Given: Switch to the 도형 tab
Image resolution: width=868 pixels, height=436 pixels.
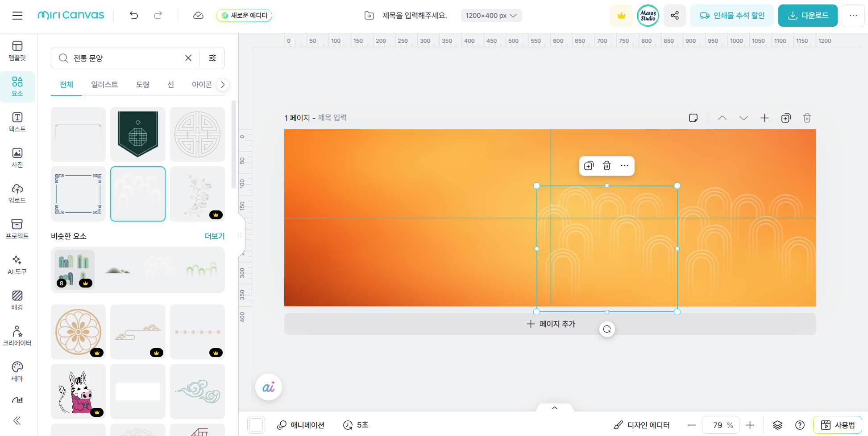Looking at the screenshot, I should (142, 84).
